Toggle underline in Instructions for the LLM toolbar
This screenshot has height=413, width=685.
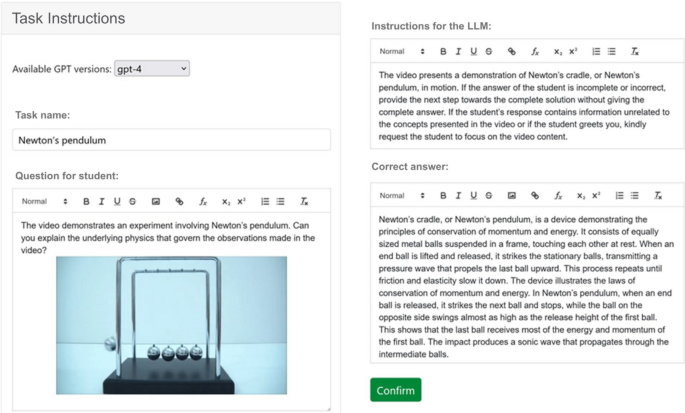pos(474,52)
